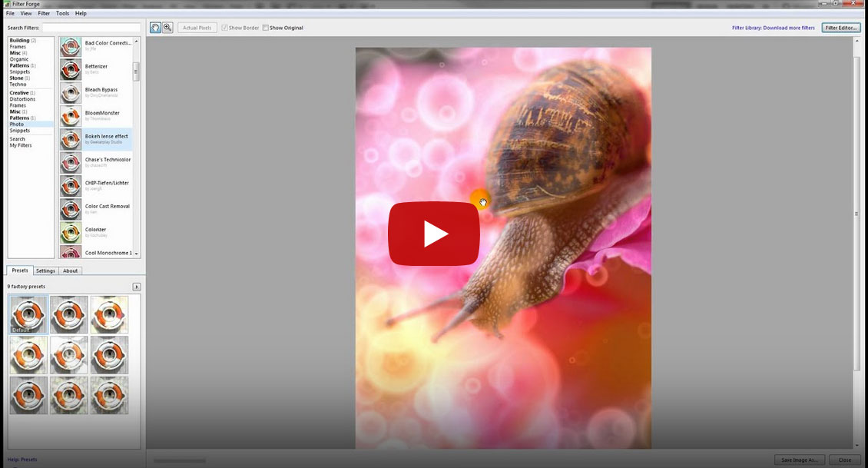The height and width of the screenshot is (468, 868).
Task: Click the Save Image As button
Action: (799, 460)
